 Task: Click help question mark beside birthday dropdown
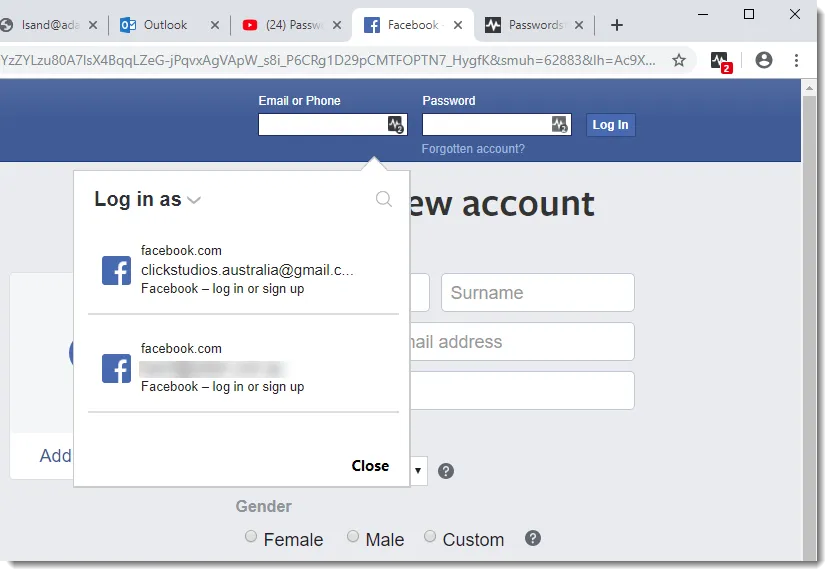(x=446, y=471)
